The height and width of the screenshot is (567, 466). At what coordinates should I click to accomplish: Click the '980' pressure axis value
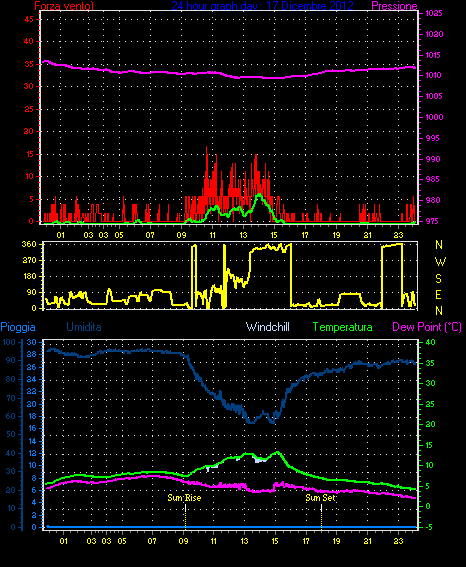433,200
